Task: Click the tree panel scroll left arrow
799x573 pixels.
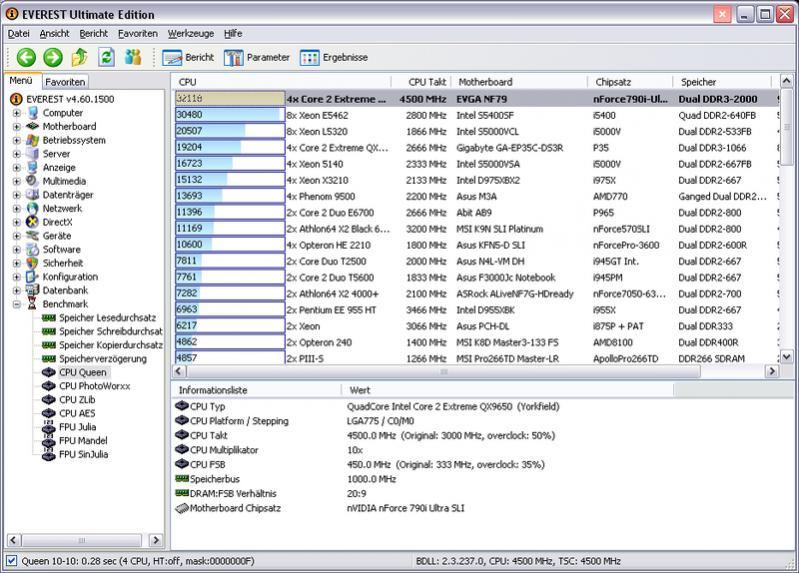Action: pos(13,540)
